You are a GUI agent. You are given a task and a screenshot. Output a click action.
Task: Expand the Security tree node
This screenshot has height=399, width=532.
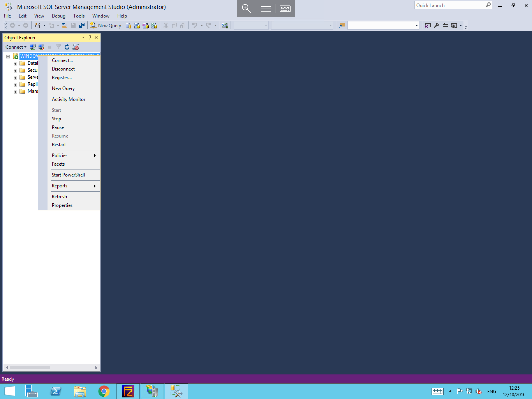(15, 70)
